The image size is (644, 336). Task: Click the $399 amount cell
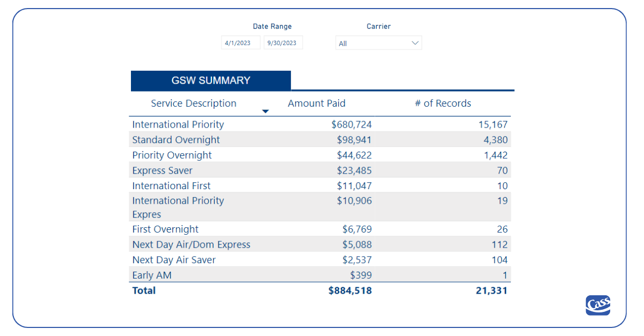point(361,275)
